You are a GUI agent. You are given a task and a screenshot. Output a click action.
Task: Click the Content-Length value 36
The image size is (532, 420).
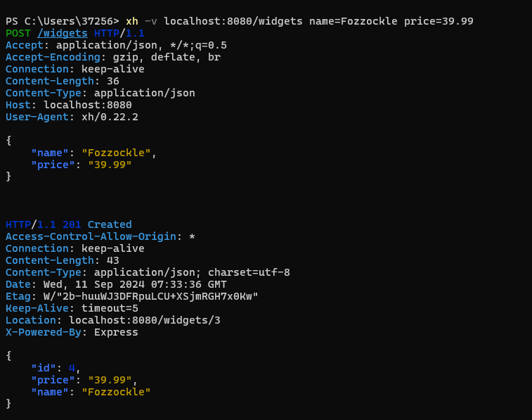(113, 81)
